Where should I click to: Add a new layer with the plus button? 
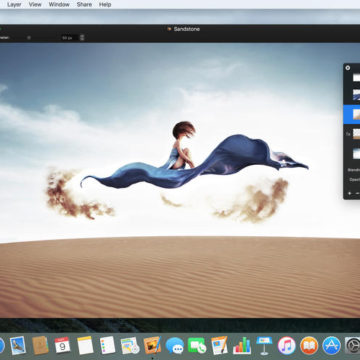pyautogui.click(x=349, y=193)
